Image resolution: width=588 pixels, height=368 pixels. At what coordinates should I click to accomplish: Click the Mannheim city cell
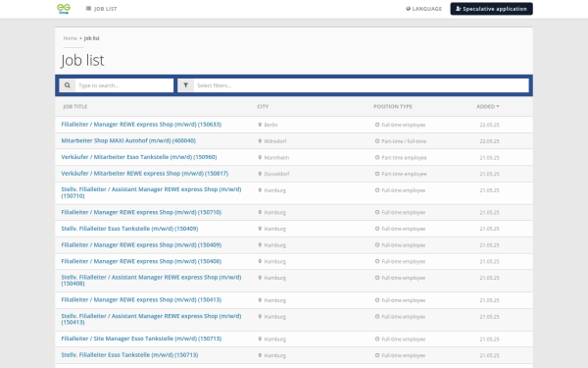[x=276, y=158]
